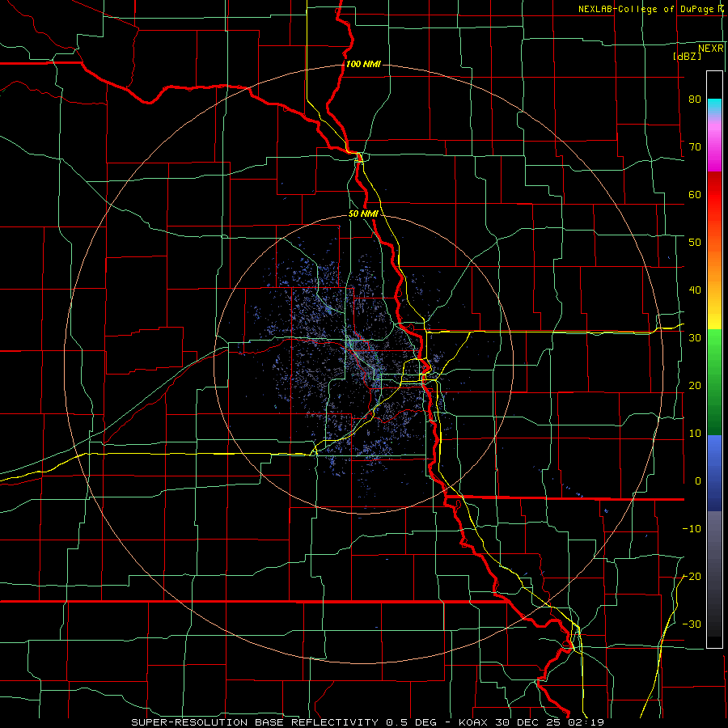Image resolution: width=728 pixels, height=728 pixels.
Task: Click the 0 value on the dBZ scale
Action: 697,481
